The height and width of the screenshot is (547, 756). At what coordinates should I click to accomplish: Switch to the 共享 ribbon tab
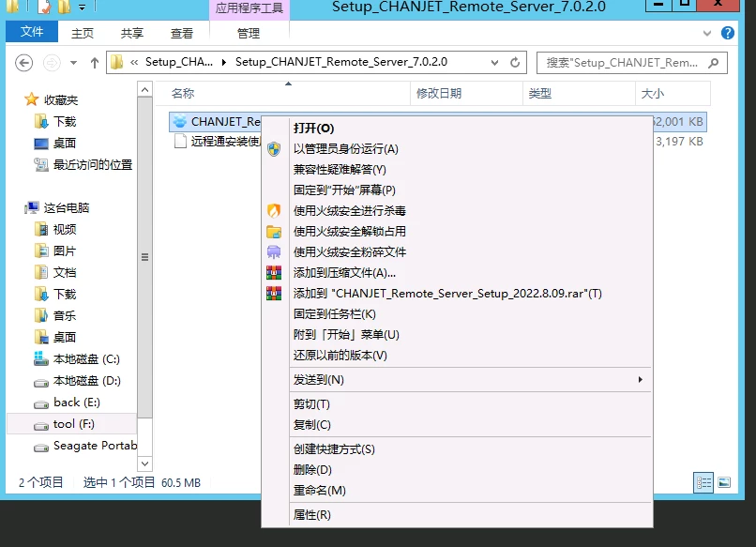tap(132, 33)
